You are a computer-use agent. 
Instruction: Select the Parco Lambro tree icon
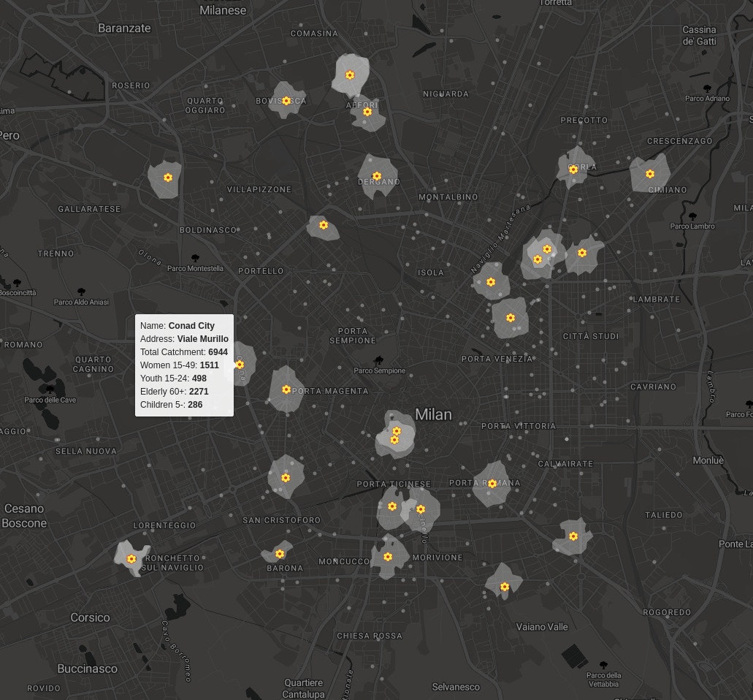[x=692, y=217]
